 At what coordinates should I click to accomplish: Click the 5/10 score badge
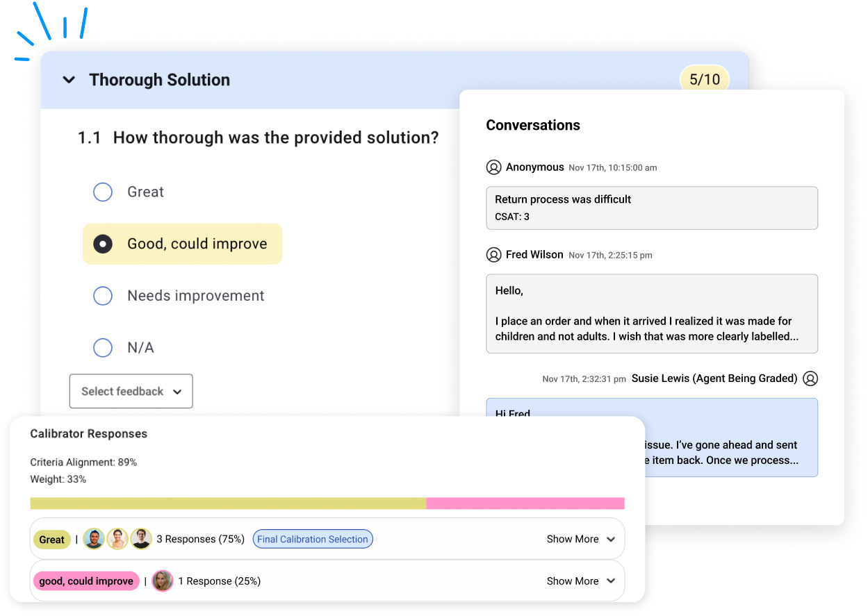(x=704, y=80)
